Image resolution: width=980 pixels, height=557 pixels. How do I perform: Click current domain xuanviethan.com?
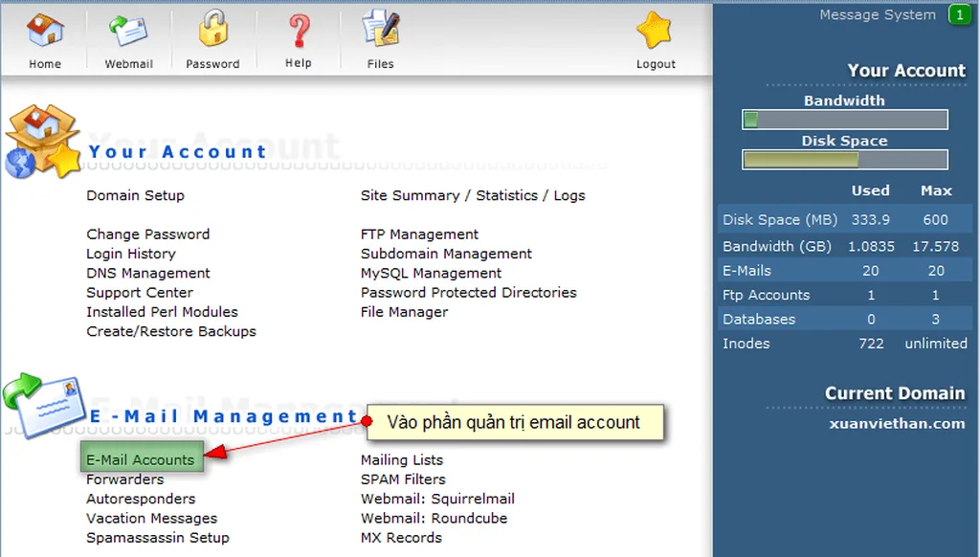coord(897,423)
